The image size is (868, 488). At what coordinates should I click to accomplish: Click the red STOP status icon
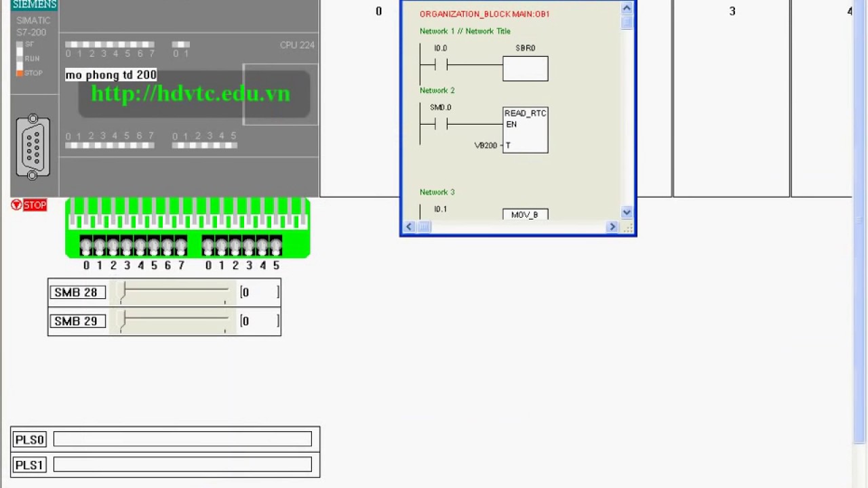coord(29,205)
